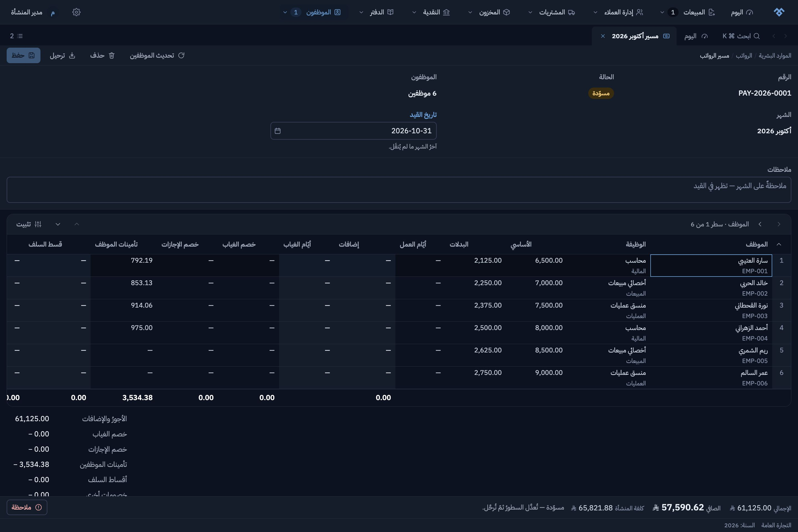
Task: Close the مسير أكتوبر 2026 tab
Action: (x=603, y=36)
